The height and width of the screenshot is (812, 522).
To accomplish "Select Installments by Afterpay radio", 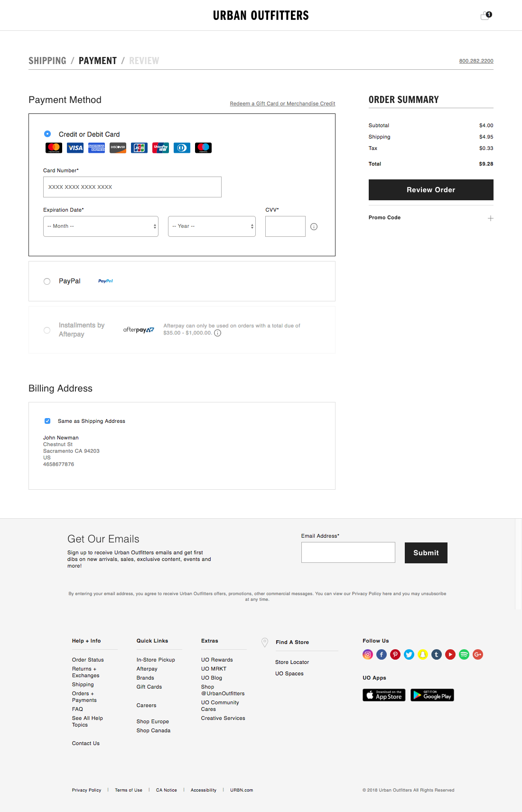I will tap(47, 330).
